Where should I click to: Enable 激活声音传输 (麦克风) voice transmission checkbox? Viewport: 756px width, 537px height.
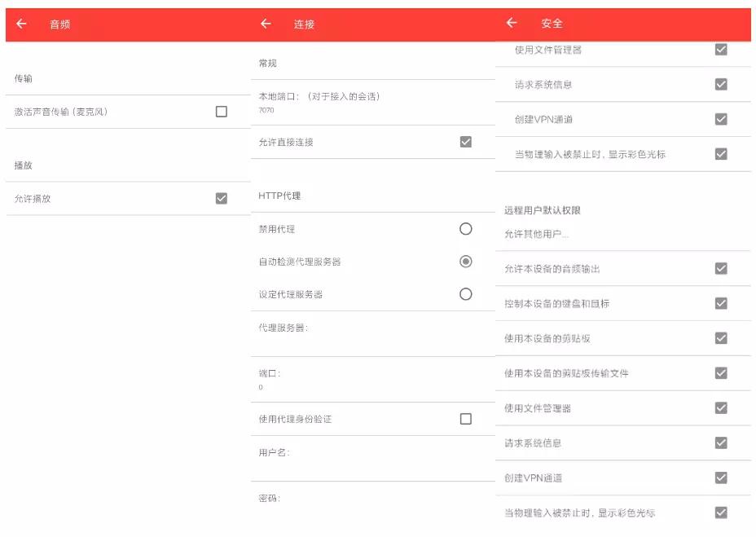pyautogui.click(x=219, y=112)
